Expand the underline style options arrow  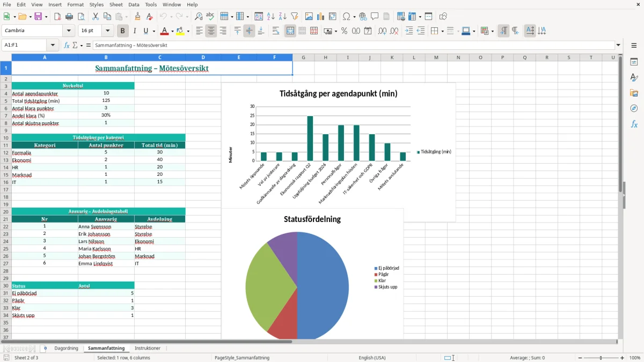(153, 31)
